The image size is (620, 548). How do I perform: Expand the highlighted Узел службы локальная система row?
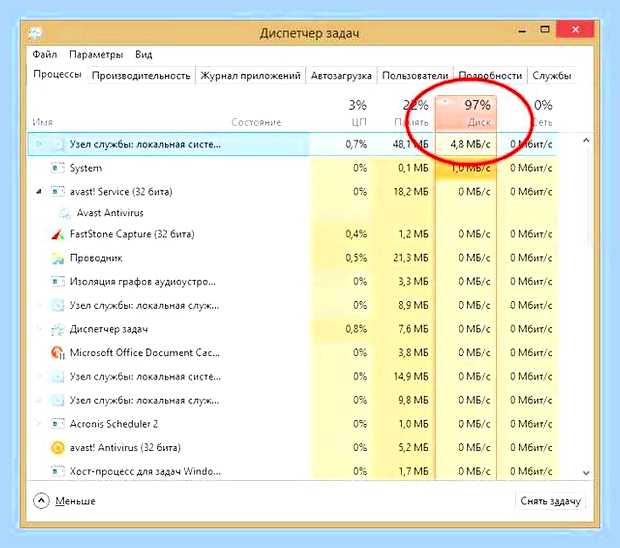(x=38, y=144)
